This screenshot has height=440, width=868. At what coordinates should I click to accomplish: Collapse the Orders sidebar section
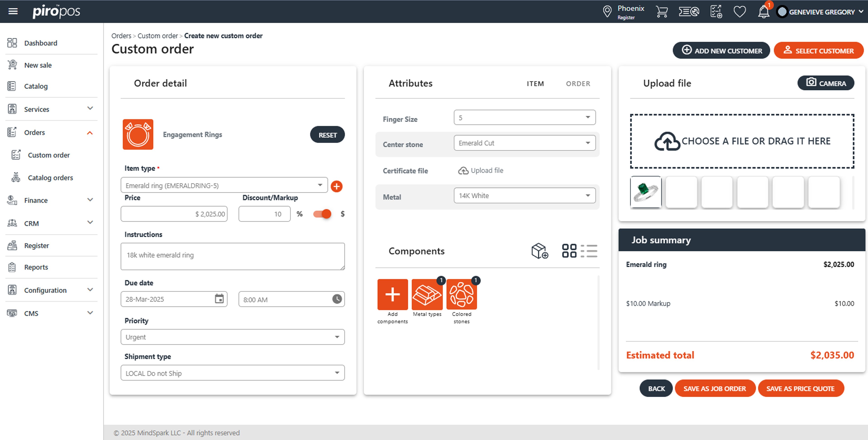(x=90, y=133)
